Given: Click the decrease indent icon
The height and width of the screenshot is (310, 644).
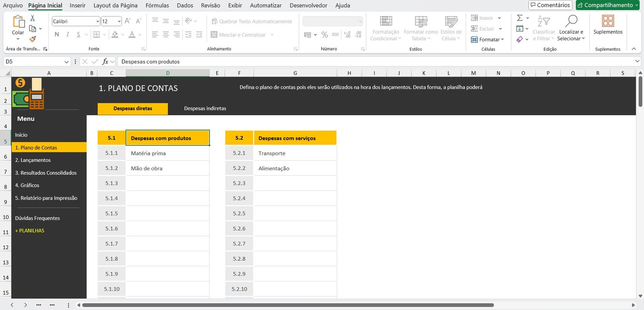Looking at the screenshot, I should click(188, 35).
